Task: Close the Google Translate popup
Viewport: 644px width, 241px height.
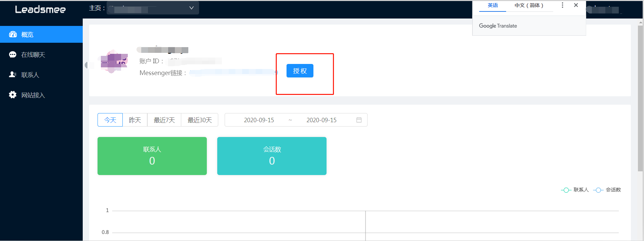Action: click(x=576, y=5)
